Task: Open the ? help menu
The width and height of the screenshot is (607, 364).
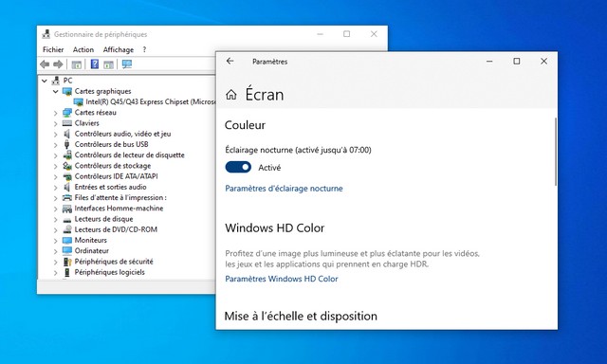Action: click(144, 49)
